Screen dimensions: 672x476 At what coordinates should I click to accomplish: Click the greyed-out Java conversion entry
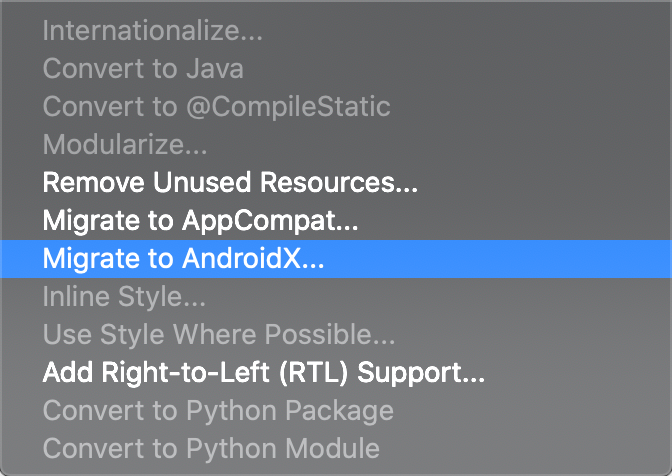(x=142, y=69)
